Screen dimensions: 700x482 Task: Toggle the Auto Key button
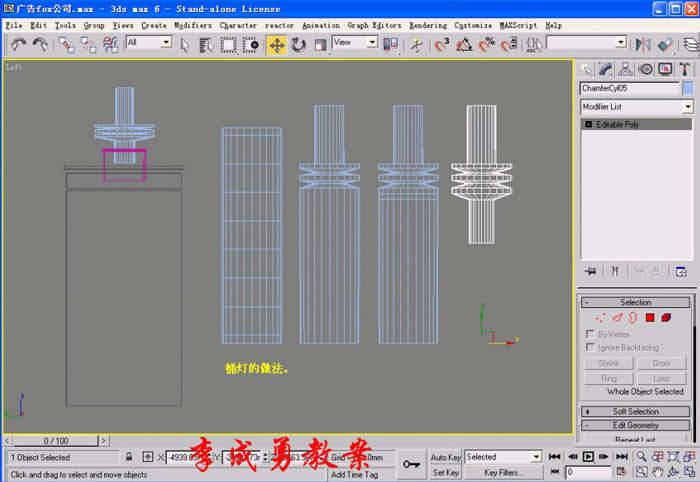pos(446,457)
